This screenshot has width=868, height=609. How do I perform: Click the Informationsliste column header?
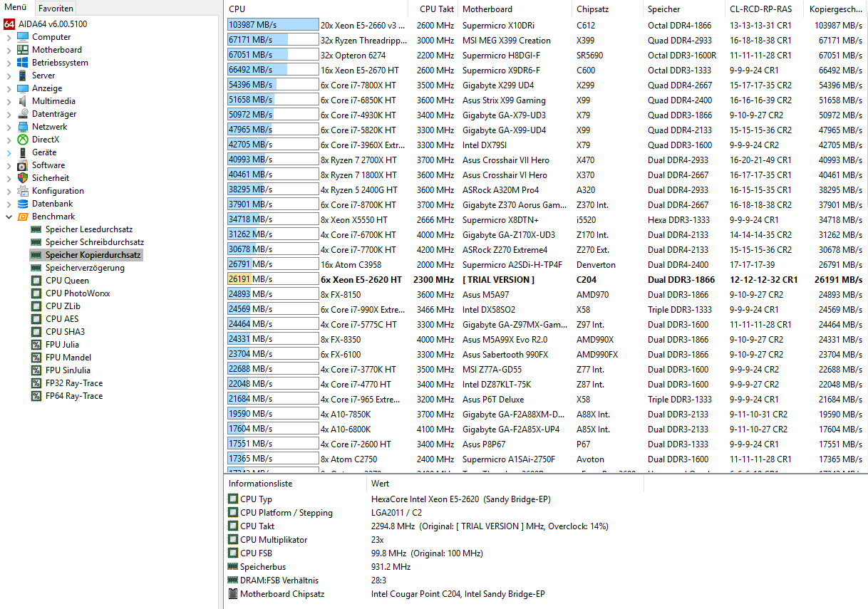(x=295, y=484)
